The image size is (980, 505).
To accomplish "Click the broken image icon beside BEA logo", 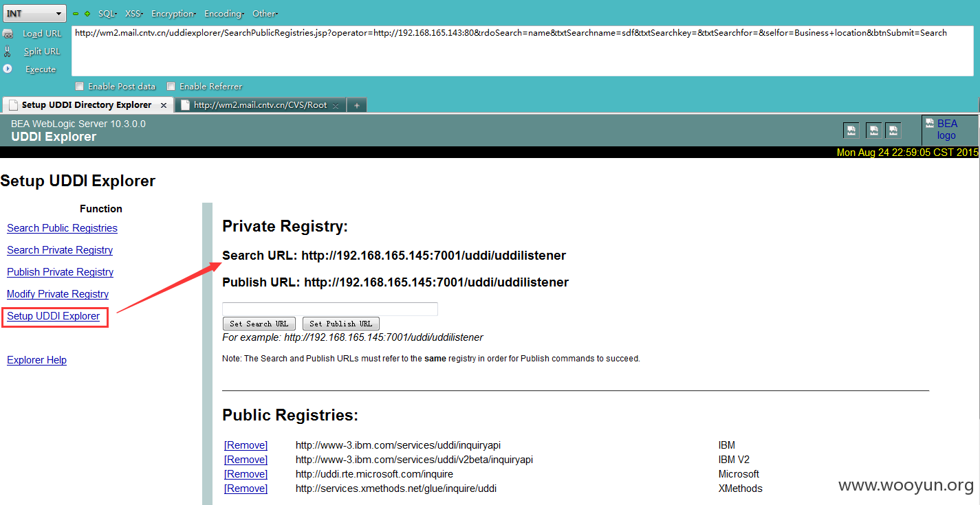I will coord(929,124).
